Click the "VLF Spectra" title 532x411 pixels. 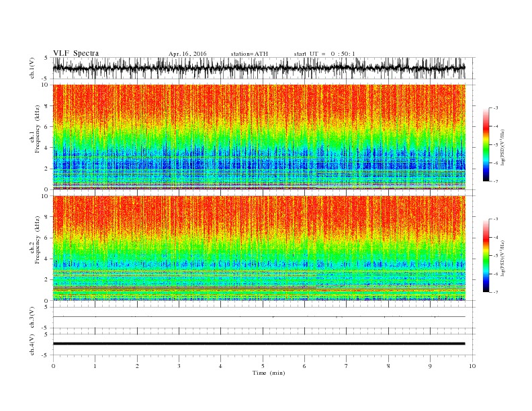tap(76, 53)
